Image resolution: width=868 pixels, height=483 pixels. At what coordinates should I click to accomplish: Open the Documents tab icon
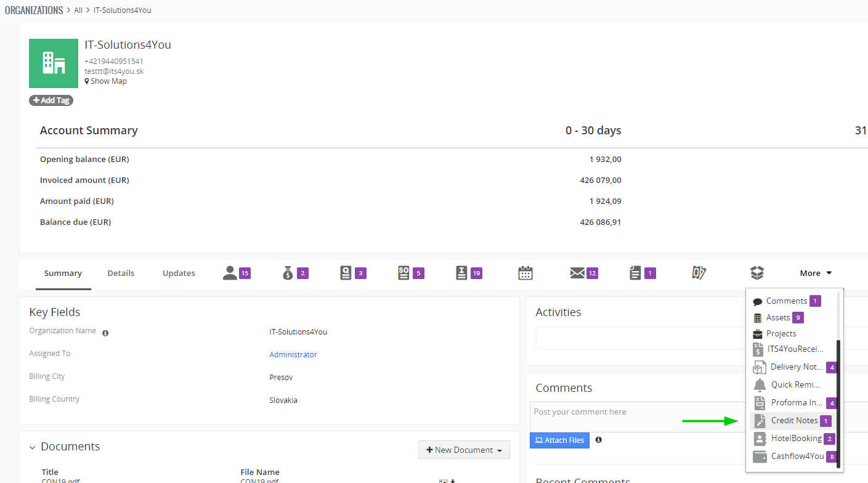click(635, 273)
